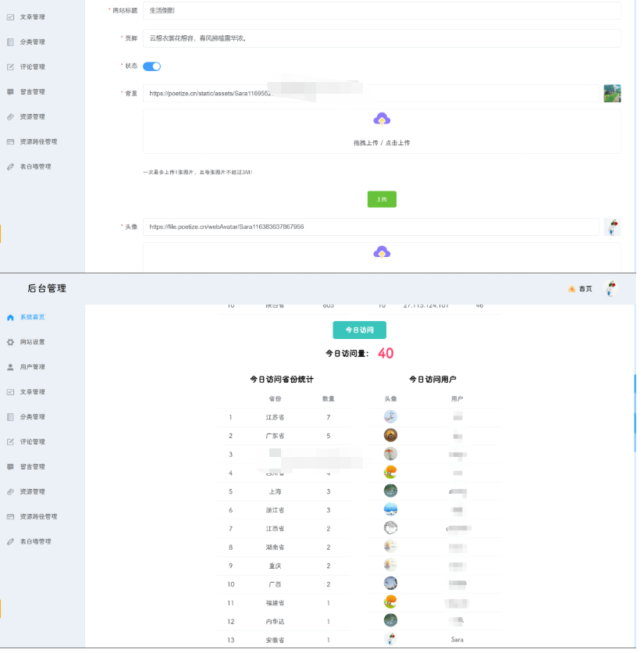644x653 pixels.
Task: Click the 头像 avatar preview thumbnail
Action: pyautogui.click(x=612, y=227)
